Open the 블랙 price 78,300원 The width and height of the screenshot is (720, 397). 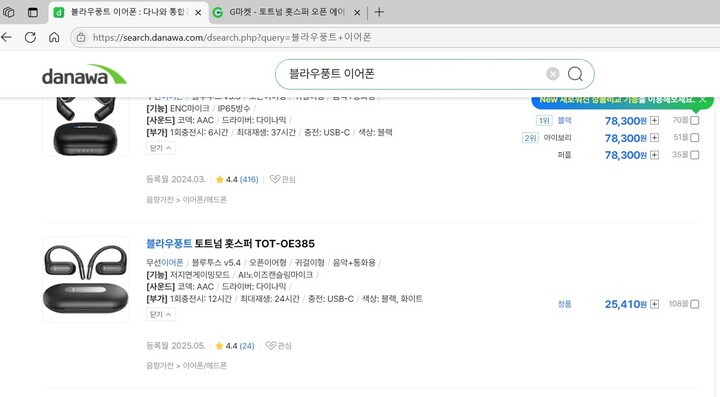tap(625, 121)
